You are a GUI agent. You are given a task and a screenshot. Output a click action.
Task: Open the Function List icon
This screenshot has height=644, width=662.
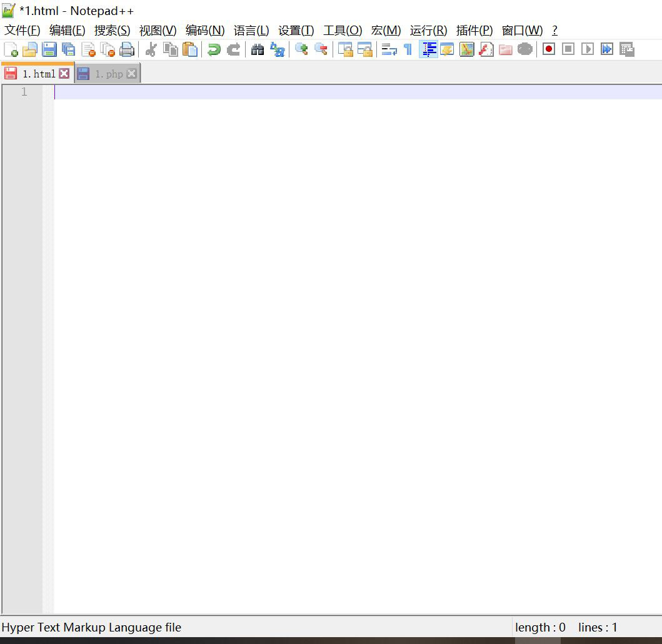(x=486, y=50)
